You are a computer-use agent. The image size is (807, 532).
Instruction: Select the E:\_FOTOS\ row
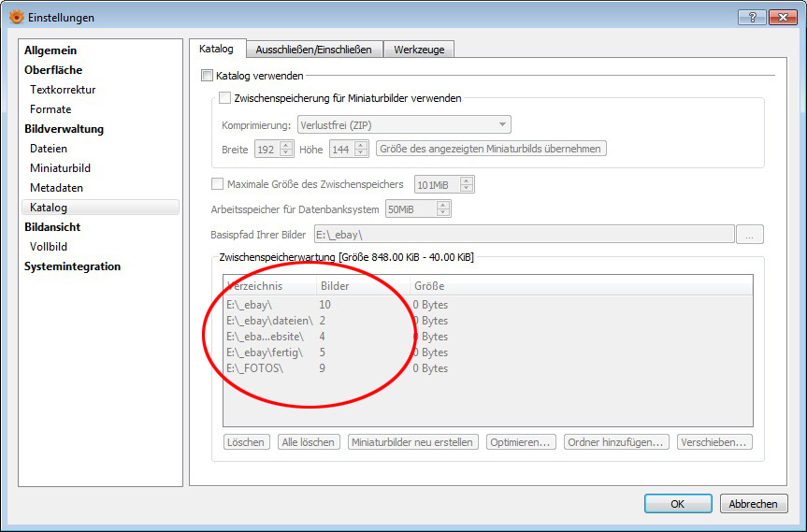click(488, 368)
